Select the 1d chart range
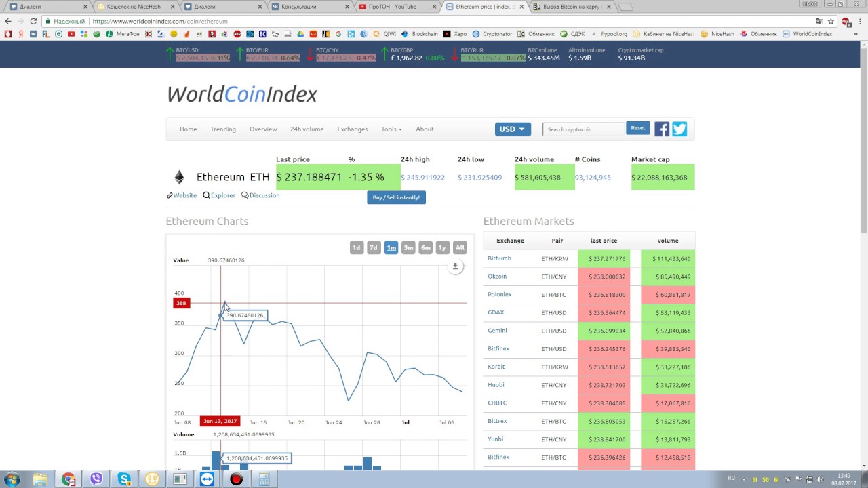The width and height of the screenshot is (868, 488). click(357, 248)
